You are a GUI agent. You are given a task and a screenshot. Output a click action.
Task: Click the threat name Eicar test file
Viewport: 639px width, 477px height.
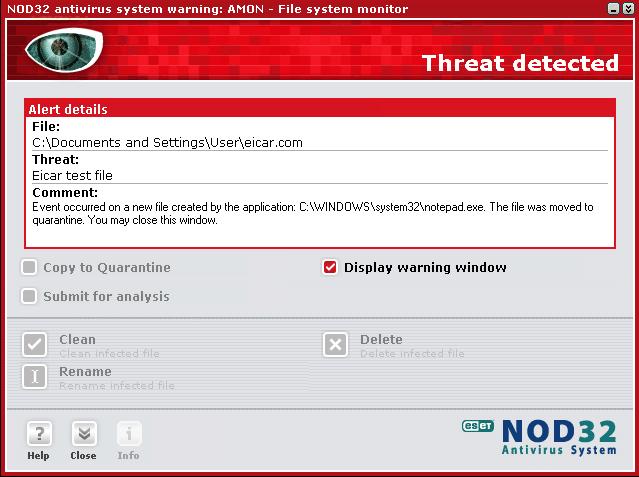coord(72,176)
